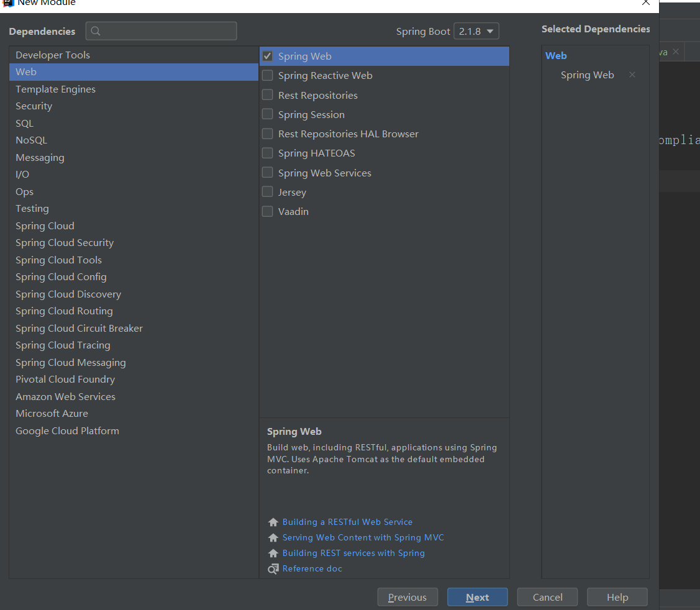This screenshot has width=700, height=610.
Task: Click the Cancel button
Action: coord(547,597)
